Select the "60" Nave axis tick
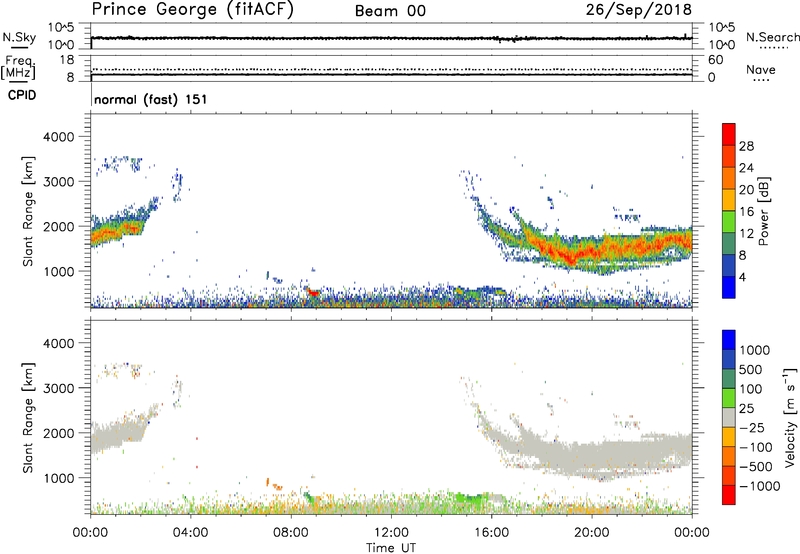This screenshot has width=800, height=554. [715, 60]
